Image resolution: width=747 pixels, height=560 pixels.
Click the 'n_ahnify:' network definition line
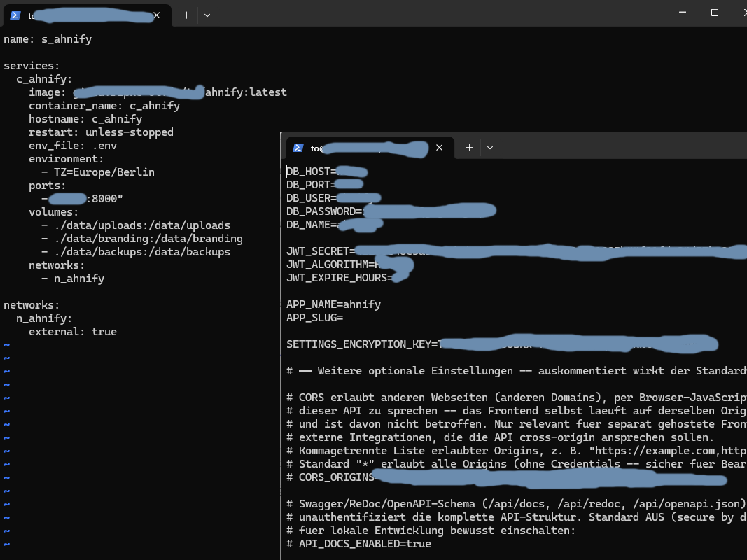pos(44,318)
